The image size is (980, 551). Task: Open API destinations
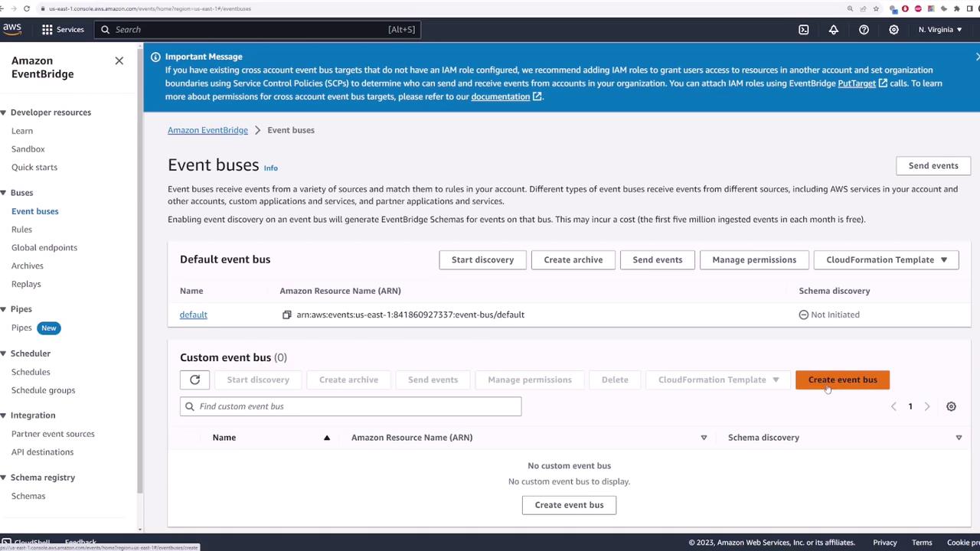point(43,452)
